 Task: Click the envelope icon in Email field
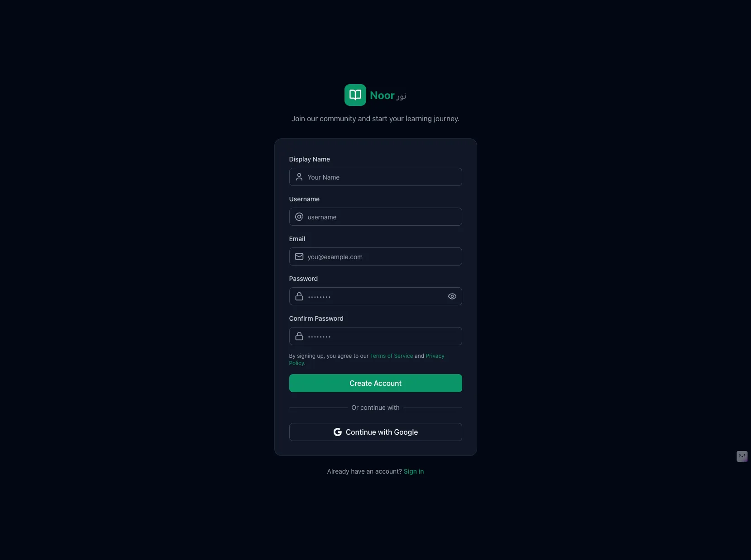pos(299,256)
